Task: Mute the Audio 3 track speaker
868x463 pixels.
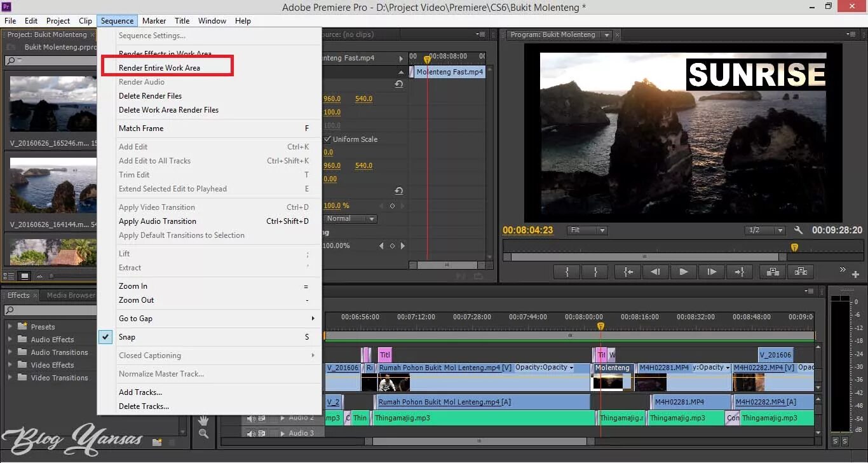Action: tap(252, 434)
